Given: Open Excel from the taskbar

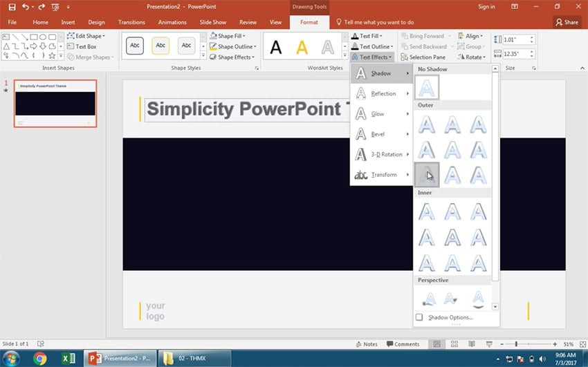Looking at the screenshot, I should (68, 358).
